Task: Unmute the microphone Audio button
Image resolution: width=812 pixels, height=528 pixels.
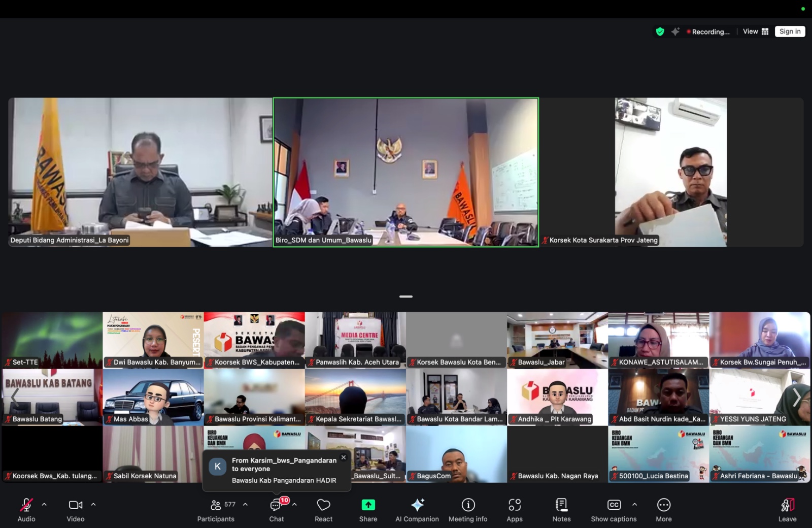Action: 26,510
